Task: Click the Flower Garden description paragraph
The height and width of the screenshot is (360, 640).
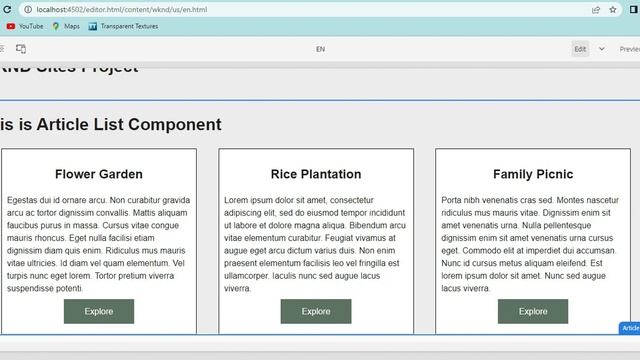Action: tap(99, 244)
